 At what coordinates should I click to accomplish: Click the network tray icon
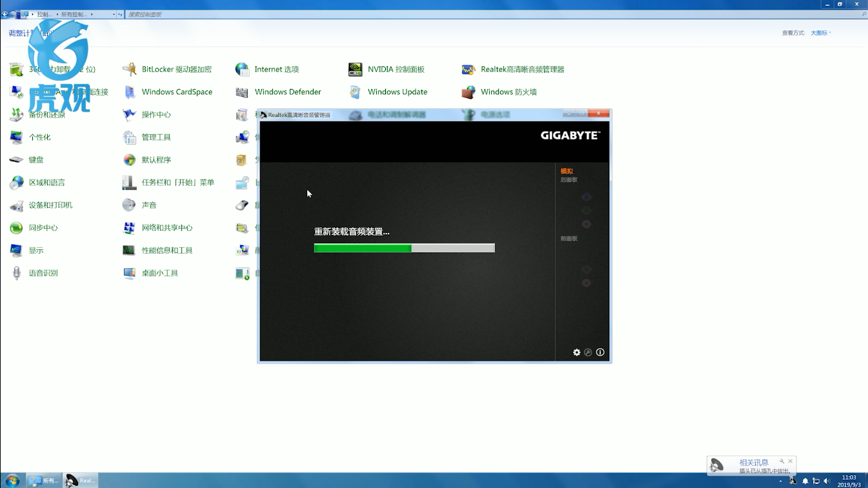point(816,481)
